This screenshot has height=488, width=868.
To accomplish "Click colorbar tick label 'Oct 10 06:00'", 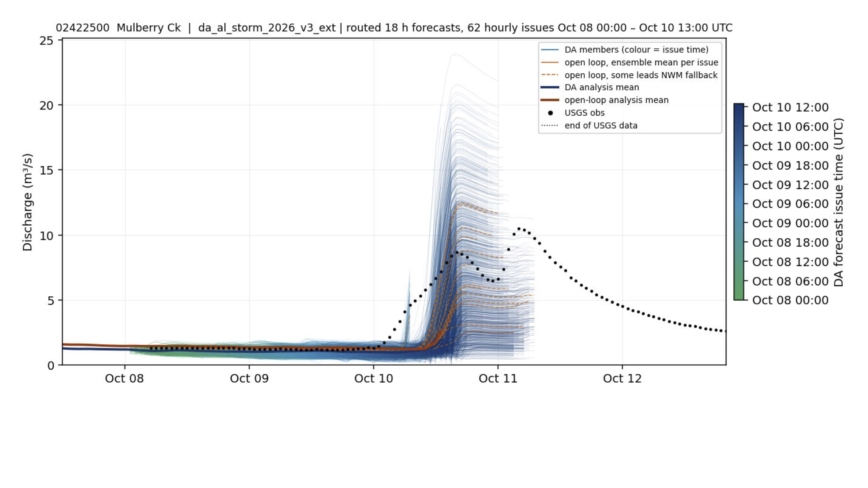I will (790, 127).
